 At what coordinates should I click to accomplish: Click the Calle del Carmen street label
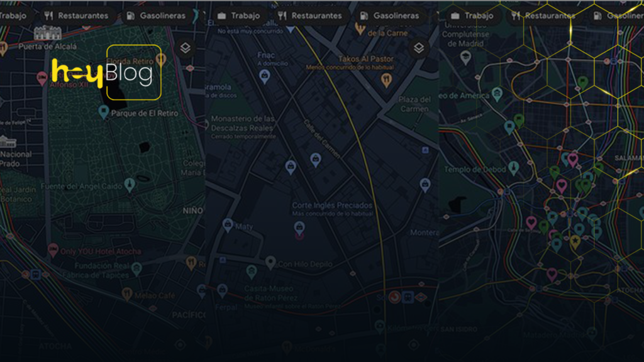click(322, 139)
